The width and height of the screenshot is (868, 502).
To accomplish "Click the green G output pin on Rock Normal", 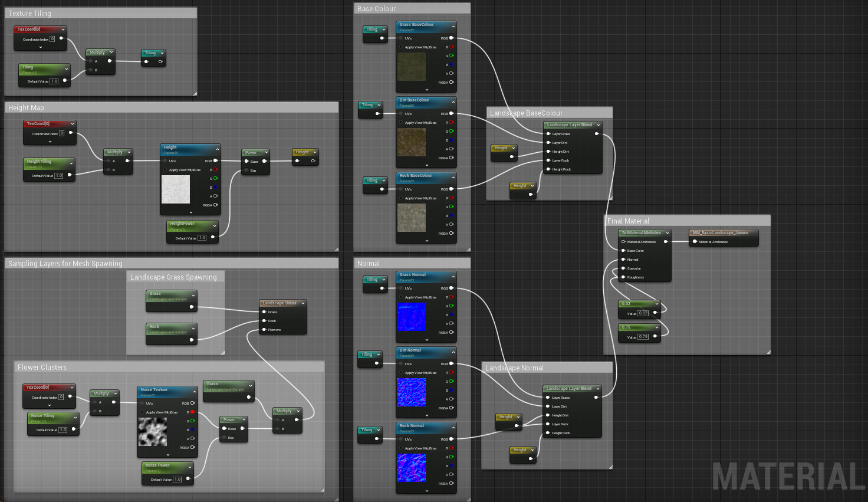I will pos(452,457).
